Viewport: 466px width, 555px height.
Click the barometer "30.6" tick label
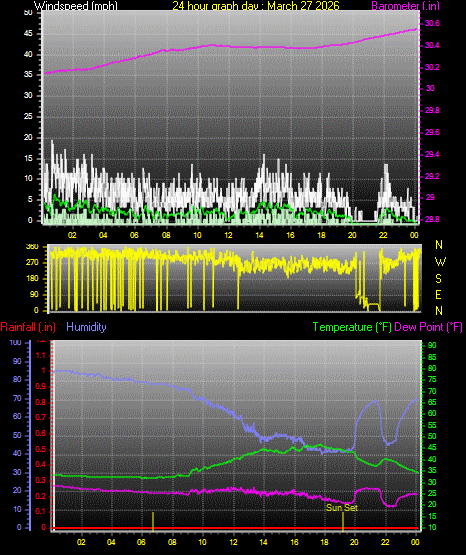pos(432,23)
